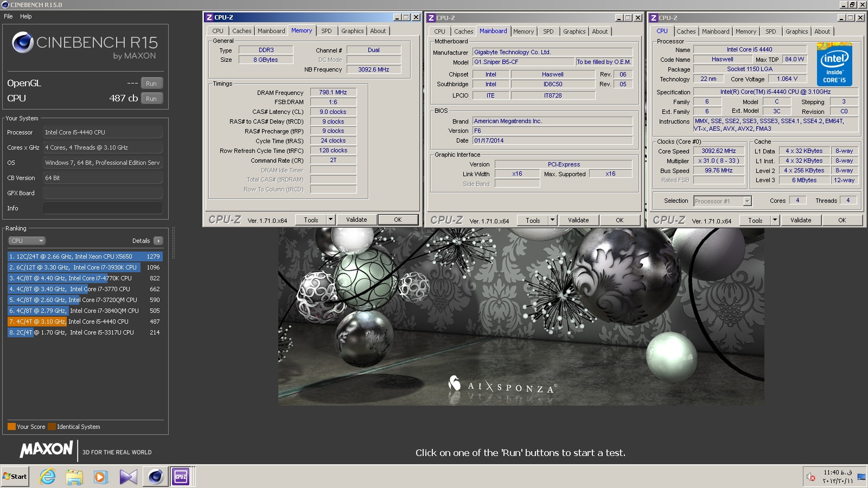Viewport: 868px width, 488px height.
Task: Open Processor #1 selection dropdown
Action: (723, 201)
